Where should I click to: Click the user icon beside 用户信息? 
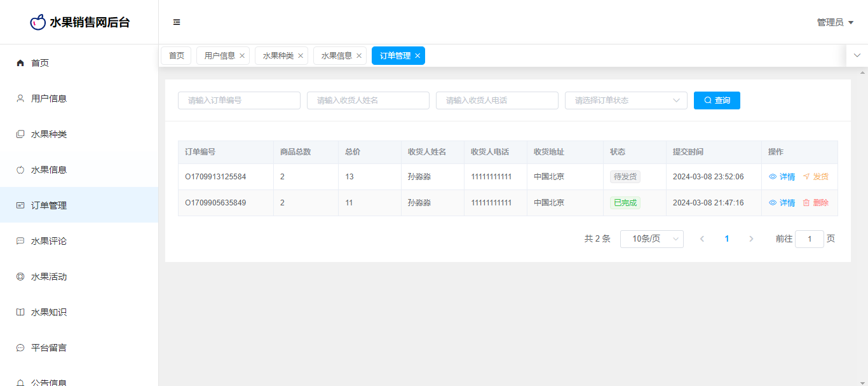click(x=20, y=99)
